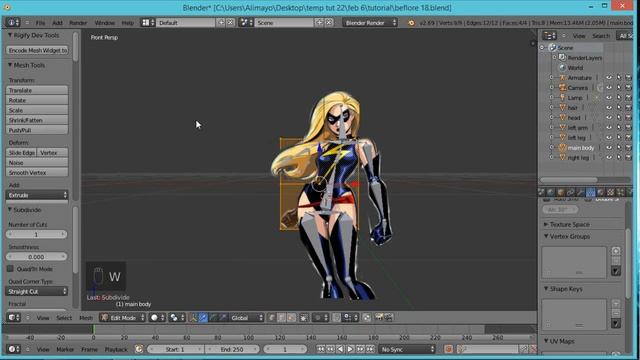The width and height of the screenshot is (640, 360).
Task: Open the Blender Render engine dropdown
Action: [370, 23]
